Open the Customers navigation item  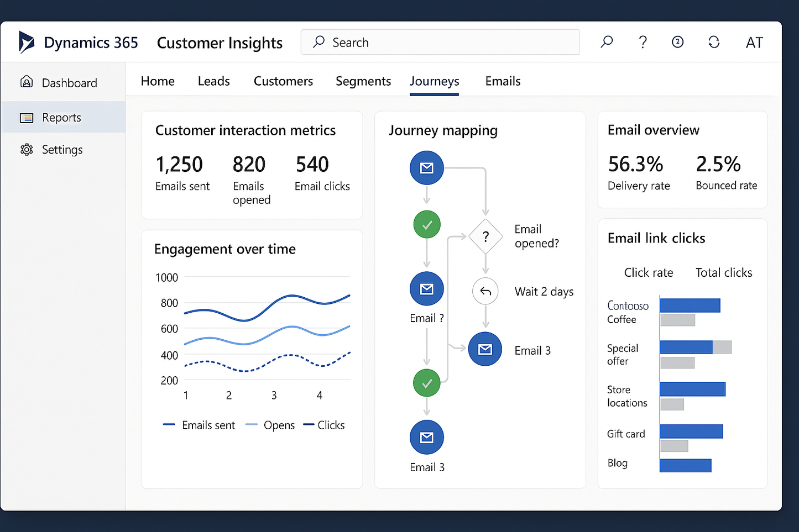click(x=283, y=81)
